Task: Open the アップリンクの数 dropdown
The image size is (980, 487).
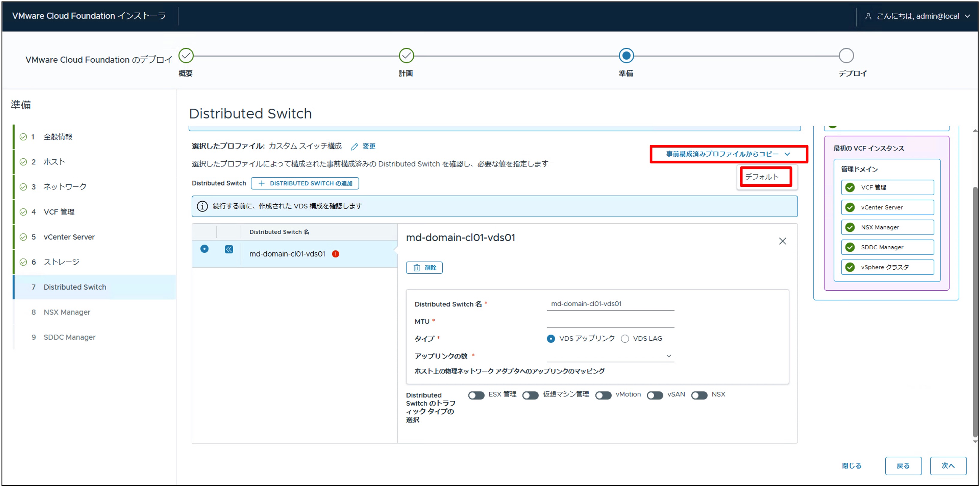Action: 611,356
